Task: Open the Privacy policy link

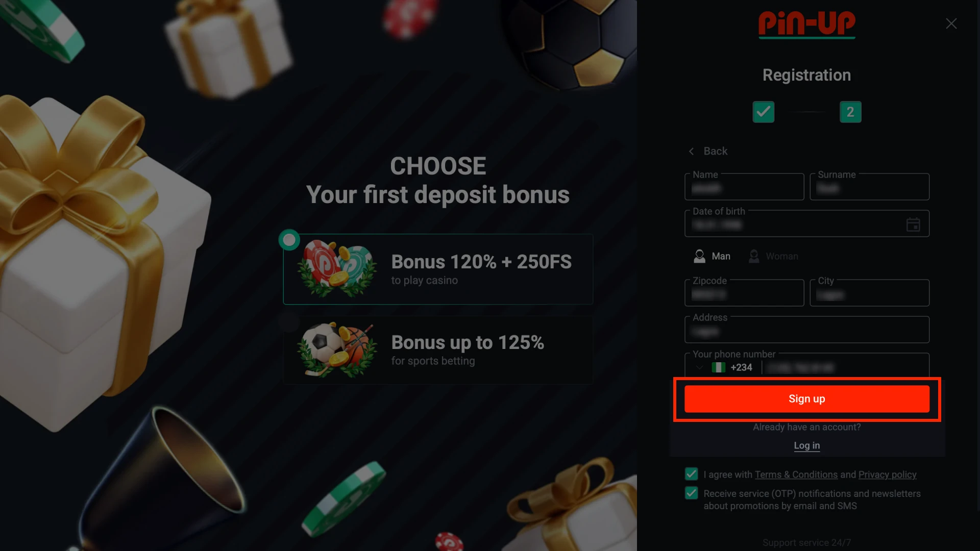Action: pyautogui.click(x=887, y=474)
